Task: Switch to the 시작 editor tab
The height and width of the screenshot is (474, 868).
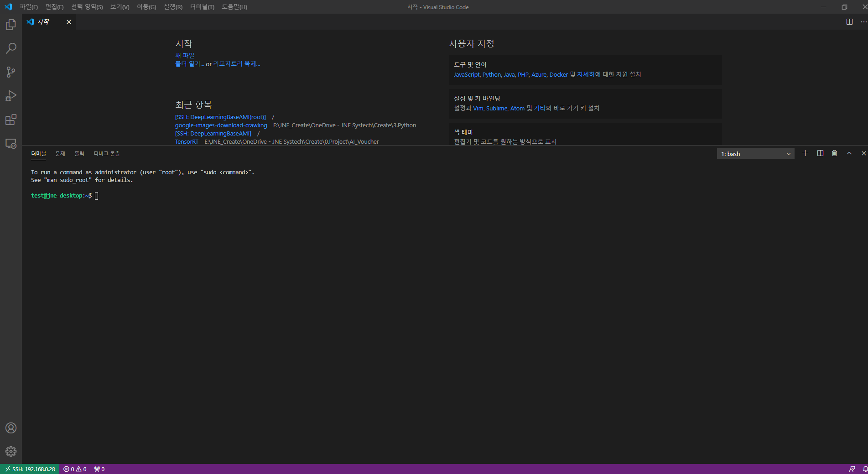Action: (x=43, y=22)
